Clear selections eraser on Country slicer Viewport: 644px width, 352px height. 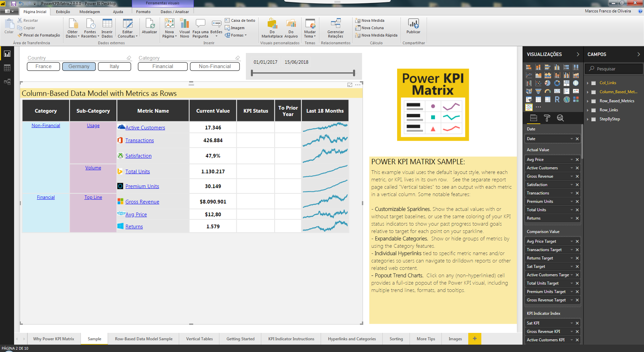click(x=129, y=58)
